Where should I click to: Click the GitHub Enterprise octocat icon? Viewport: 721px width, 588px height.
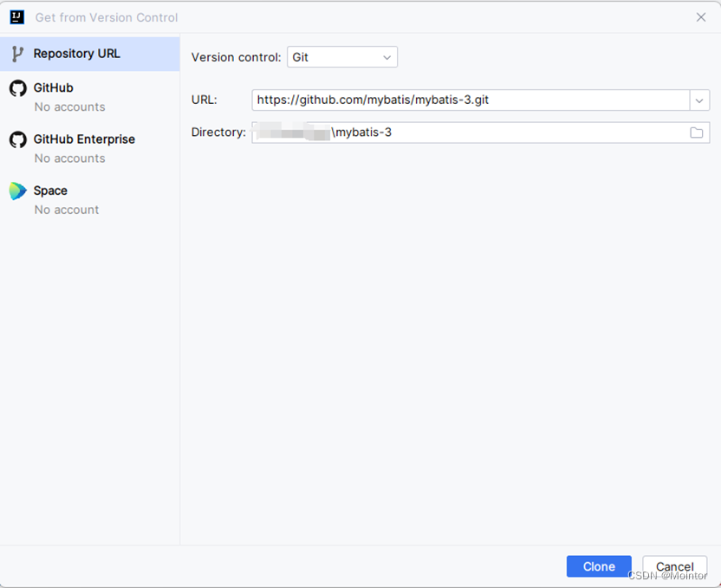click(18, 139)
